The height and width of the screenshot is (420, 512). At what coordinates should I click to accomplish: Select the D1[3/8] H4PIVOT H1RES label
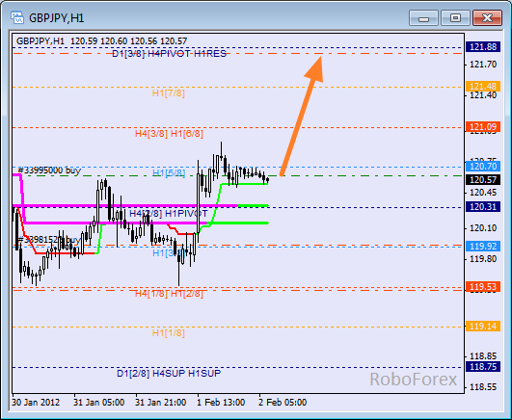pos(169,54)
